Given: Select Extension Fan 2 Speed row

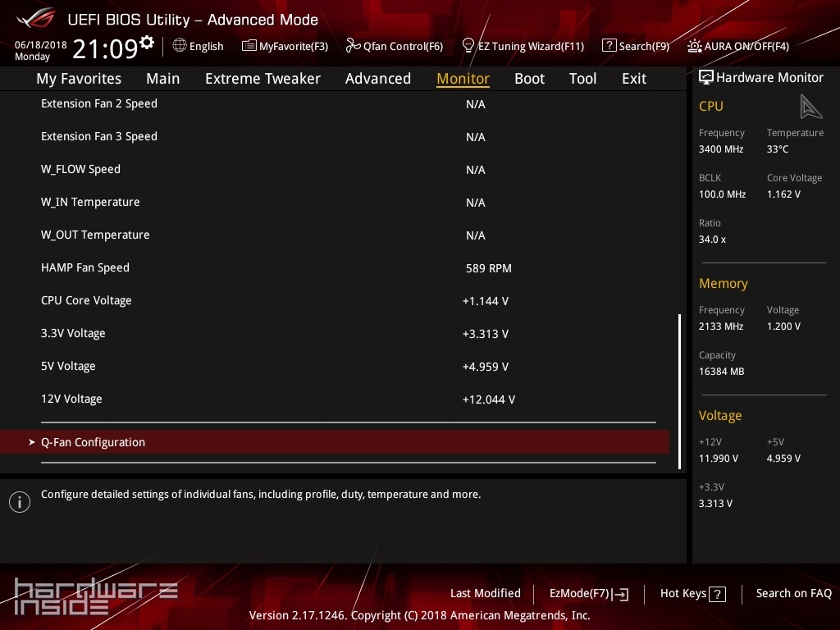Looking at the screenshot, I should (335, 104).
